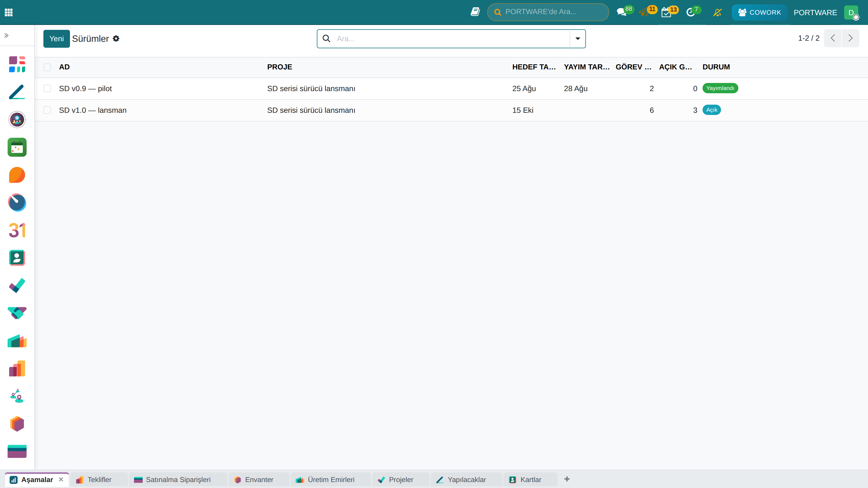
Task: Open the activities calendar icon with badge 13
Action: point(666,12)
